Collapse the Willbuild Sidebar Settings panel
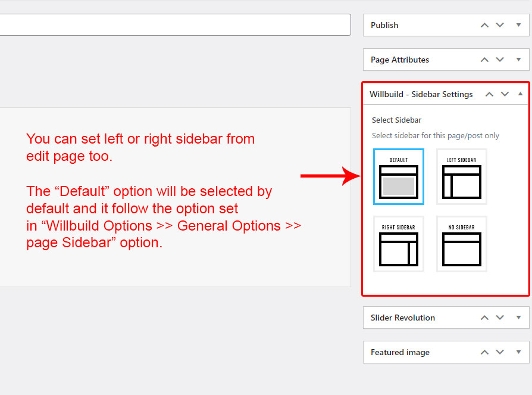 tap(521, 94)
